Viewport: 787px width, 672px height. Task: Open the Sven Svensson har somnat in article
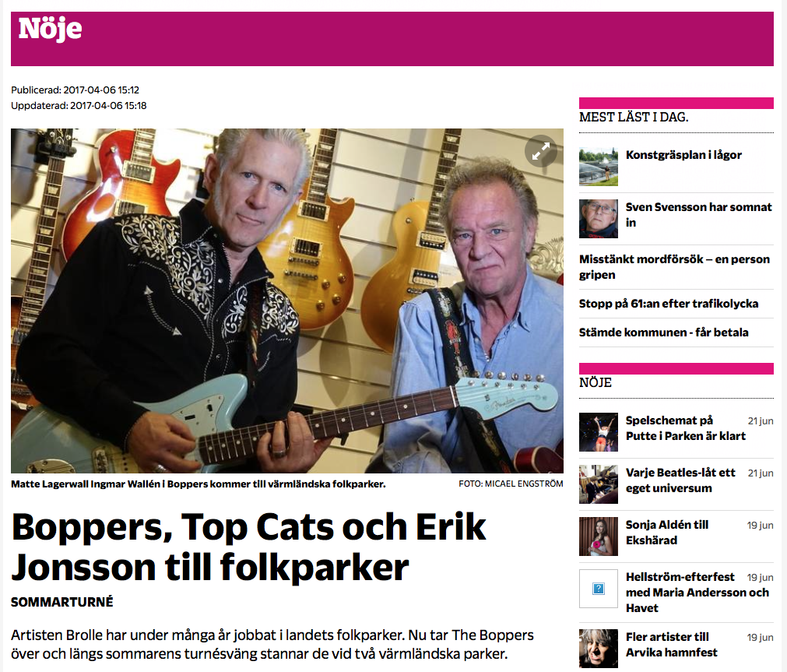coord(699,214)
